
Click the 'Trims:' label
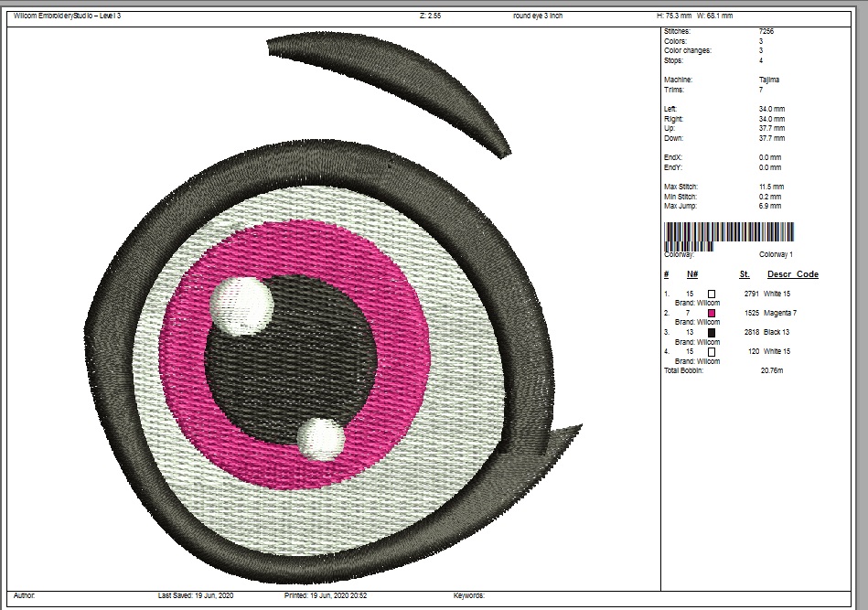click(x=674, y=90)
